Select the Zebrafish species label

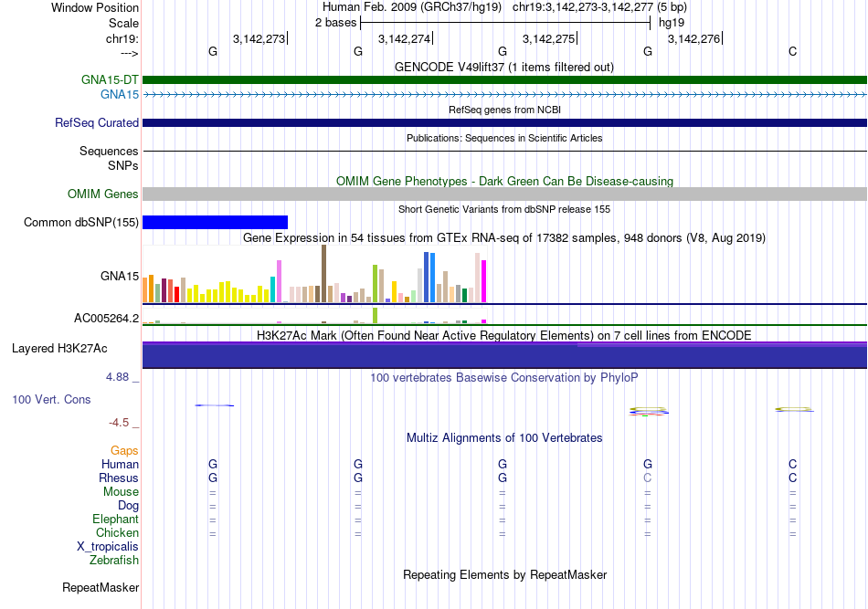pos(114,561)
